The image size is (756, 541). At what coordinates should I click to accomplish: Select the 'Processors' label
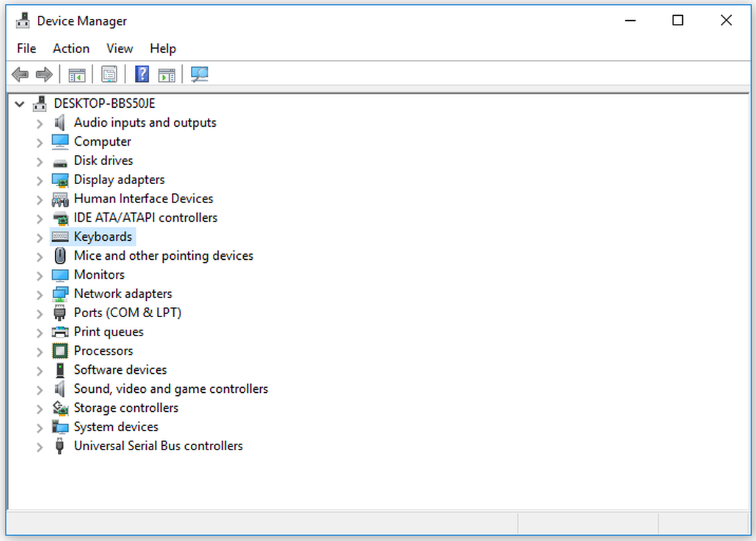click(103, 351)
